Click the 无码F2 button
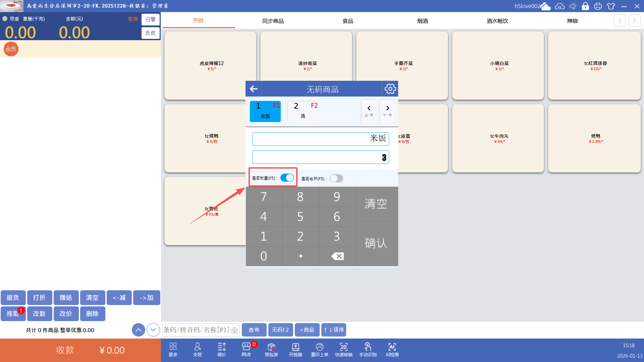644x362 pixels. pyautogui.click(x=280, y=330)
